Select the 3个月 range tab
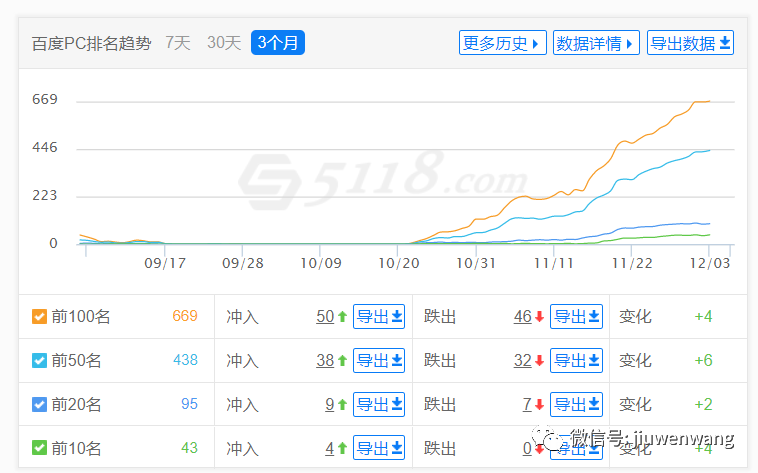The width and height of the screenshot is (758, 473). pos(278,43)
